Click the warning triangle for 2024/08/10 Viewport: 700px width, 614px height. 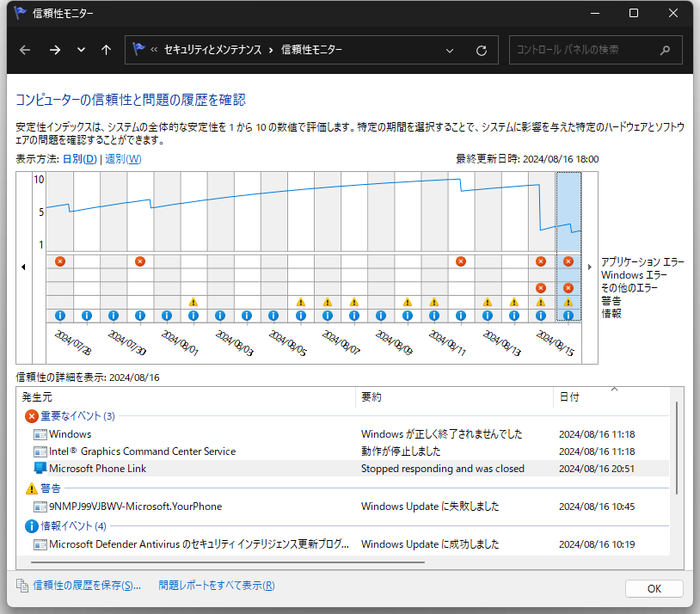[x=407, y=302]
